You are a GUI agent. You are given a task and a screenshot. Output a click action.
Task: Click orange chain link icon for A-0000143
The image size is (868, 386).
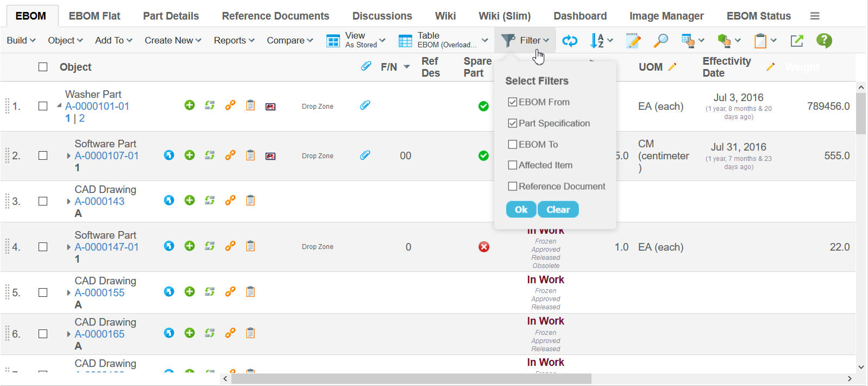pos(230,201)
